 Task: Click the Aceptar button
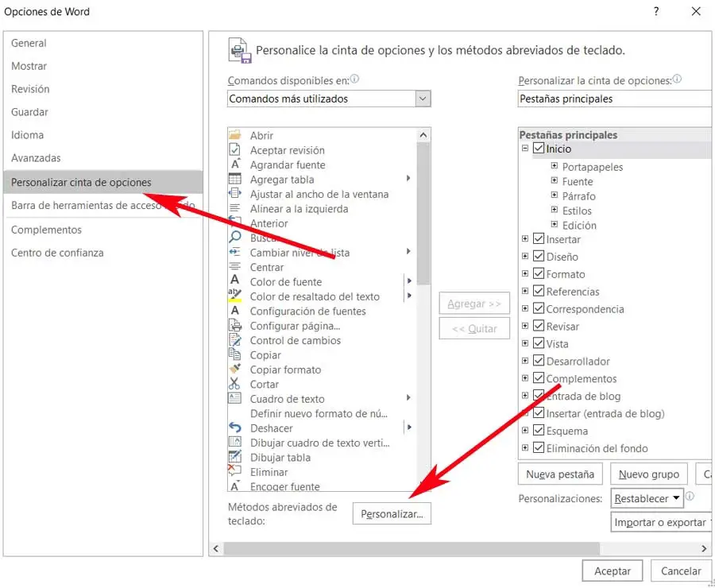(612, 571)
